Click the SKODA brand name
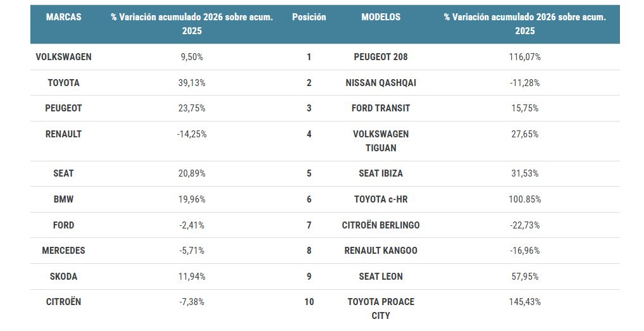This screenshot has height=331, width=644. (x=63, y=277)
